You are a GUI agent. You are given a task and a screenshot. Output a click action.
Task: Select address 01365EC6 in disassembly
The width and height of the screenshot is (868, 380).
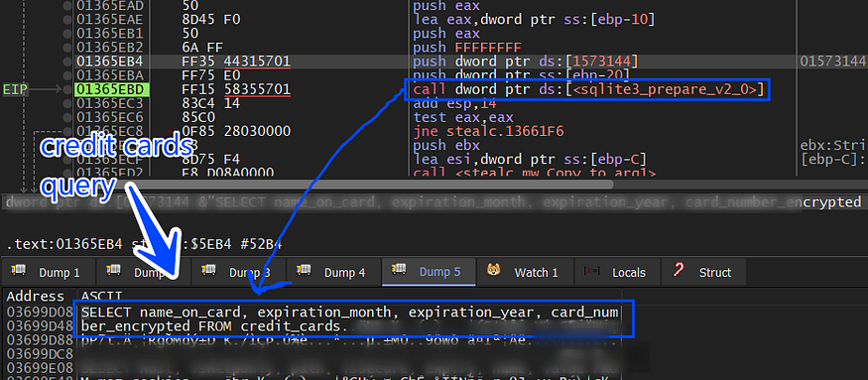111,117
